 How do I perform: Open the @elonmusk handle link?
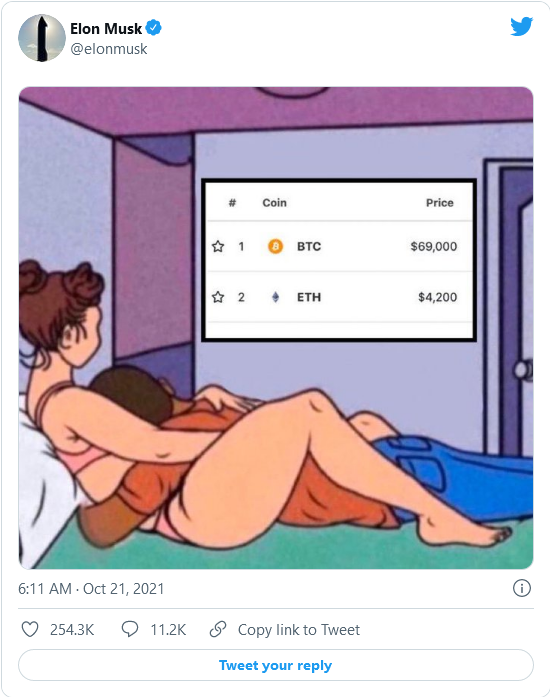coord(108,49)
